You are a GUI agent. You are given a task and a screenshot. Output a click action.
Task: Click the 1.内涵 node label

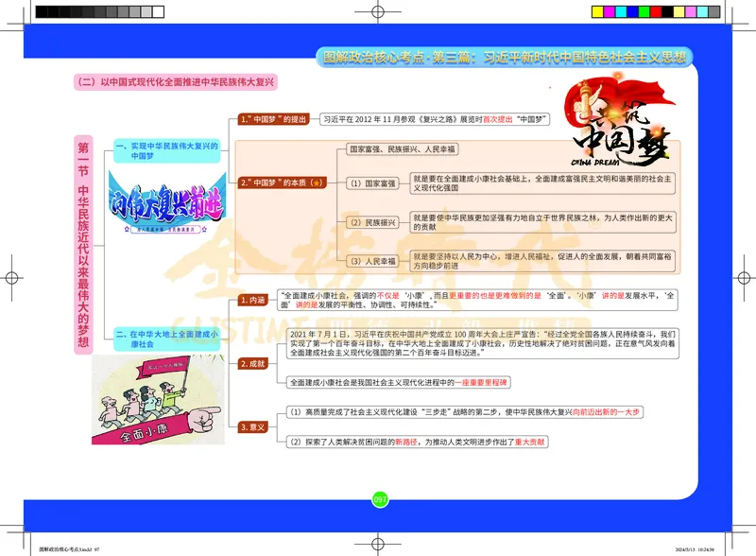(252, 300)
